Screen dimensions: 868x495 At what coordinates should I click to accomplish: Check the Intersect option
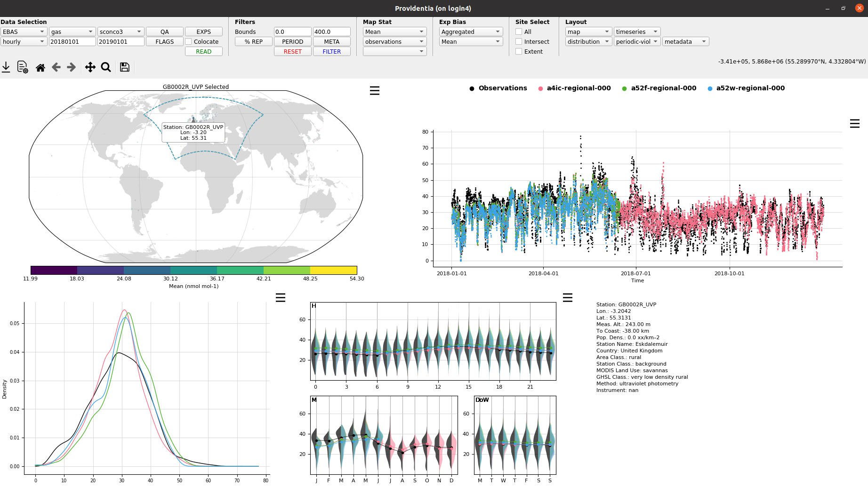(519, 41)
